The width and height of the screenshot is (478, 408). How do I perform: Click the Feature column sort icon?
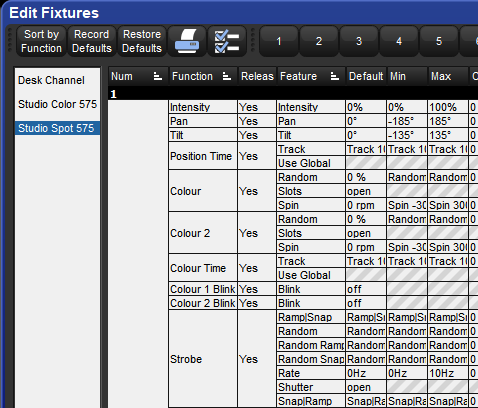[x=335, y=77]
